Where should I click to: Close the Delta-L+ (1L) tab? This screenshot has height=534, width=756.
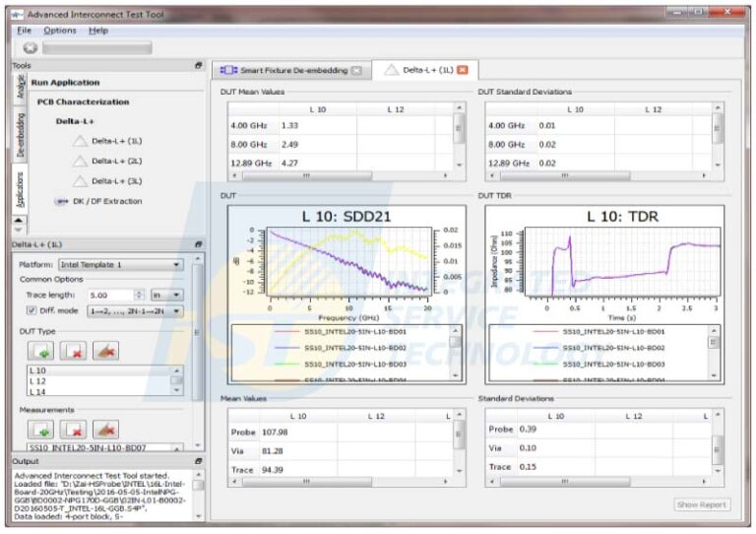pos(463,70)
